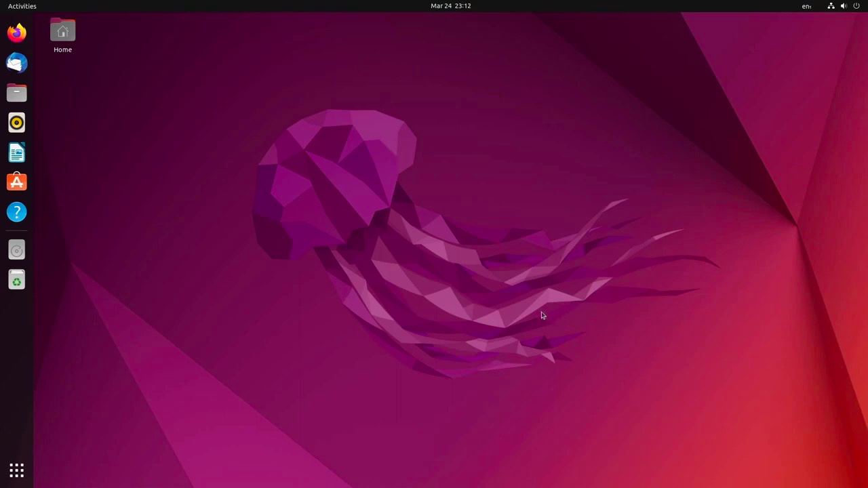
Task: Open Ubuntu Software store
Action: (x=17, y=182)
